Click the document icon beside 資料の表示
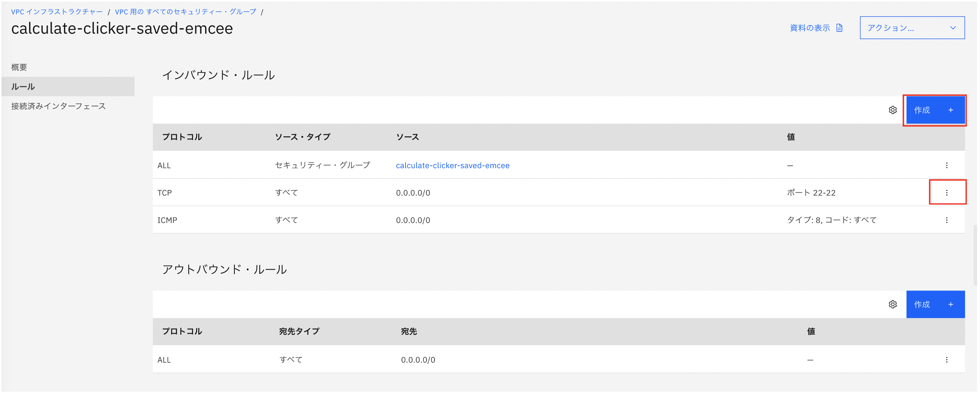Screen dimensions: 980x396 840,28
